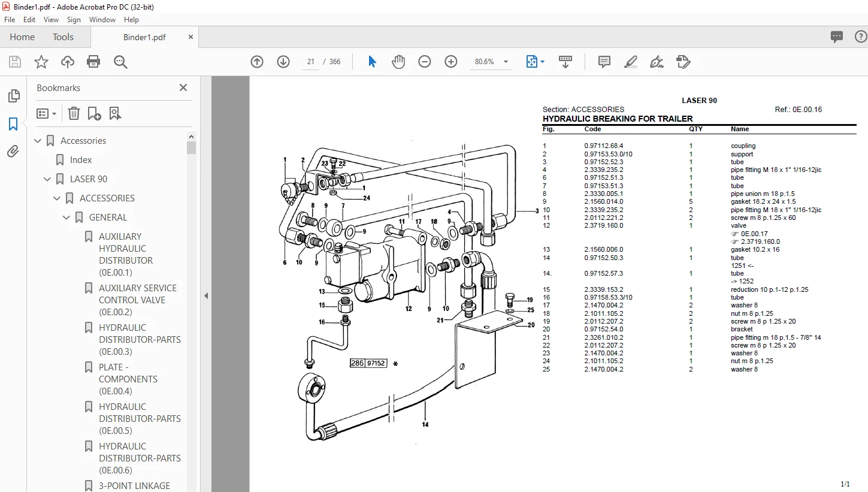
Task: Select the HYDRAULIC BREAKING FOR TRAILER heading
Action: (618, 119)
